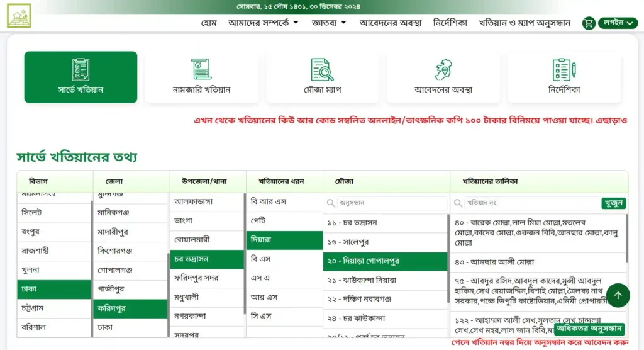Image resolution: width=644 pixels, height=350 pixels.
Task: Select mouza ২৪ - চর ঝাউকান্দা
Action: click(x=386, y=319)
